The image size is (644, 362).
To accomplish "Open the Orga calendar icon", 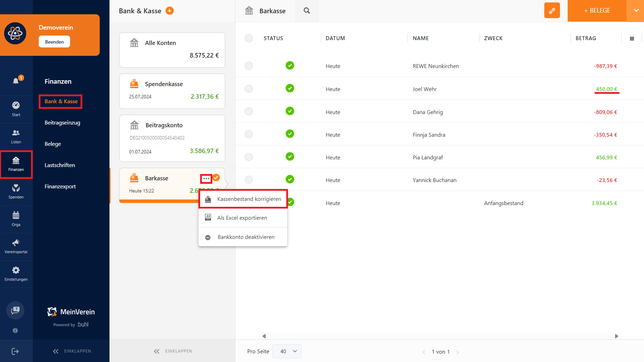I will pyautogui.click(x=16, y=215).
